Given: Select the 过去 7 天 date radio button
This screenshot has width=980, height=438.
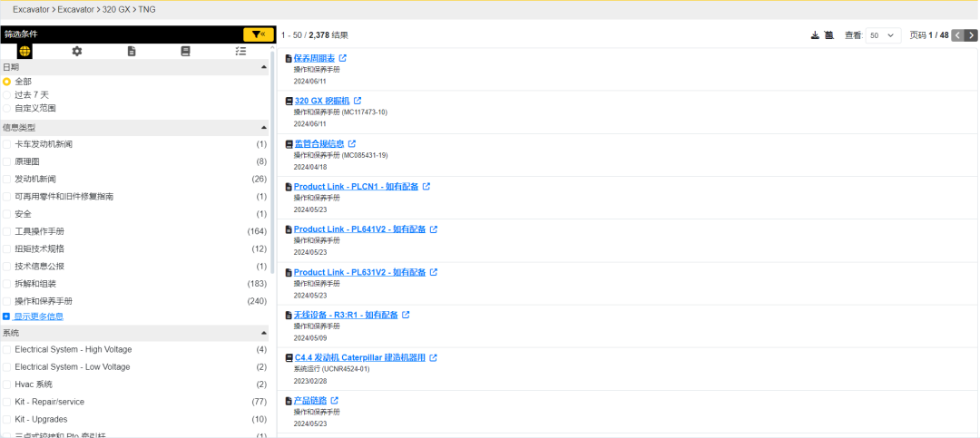Looking at the screenshot, I should [7, 95].
